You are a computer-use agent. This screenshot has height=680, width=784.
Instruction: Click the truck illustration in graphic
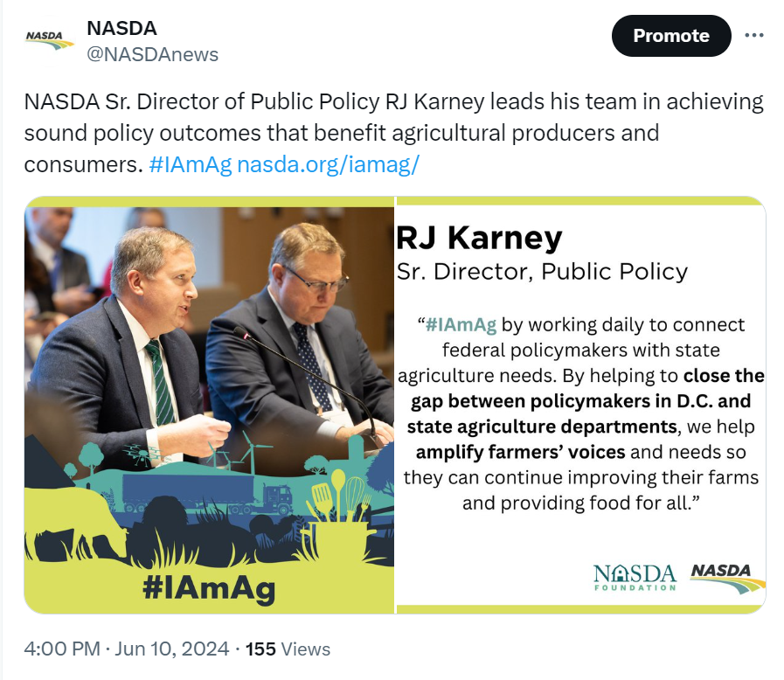(207, 492)
